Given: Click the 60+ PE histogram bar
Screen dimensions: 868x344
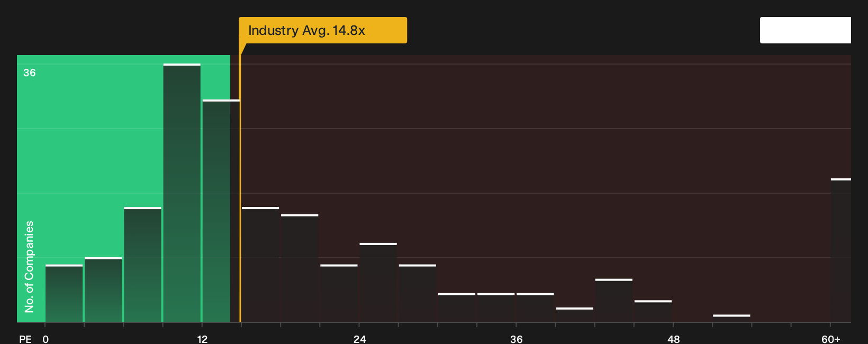Looking at the screenshot, I should pyautogui.click(x=841, y=250).
